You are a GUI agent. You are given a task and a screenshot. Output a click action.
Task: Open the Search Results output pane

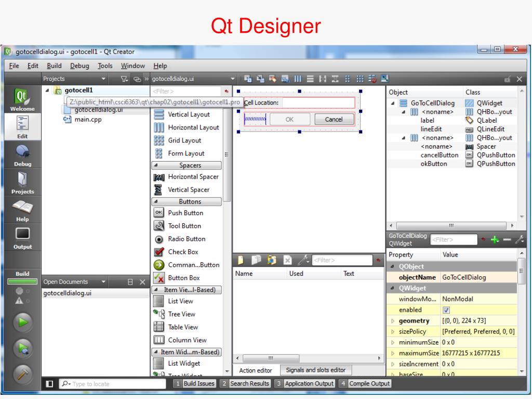[245, 383]
